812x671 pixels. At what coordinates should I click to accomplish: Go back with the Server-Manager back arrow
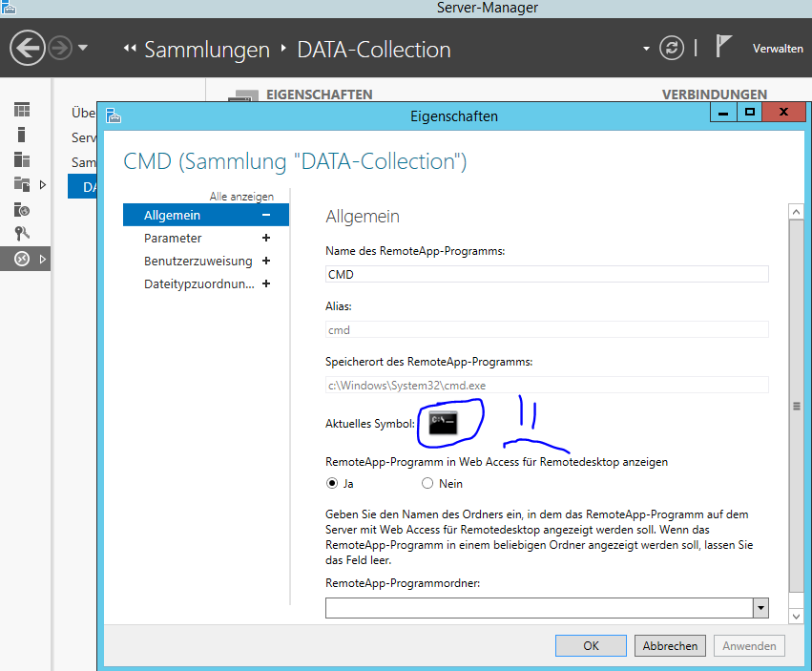[x=28, y=48]
